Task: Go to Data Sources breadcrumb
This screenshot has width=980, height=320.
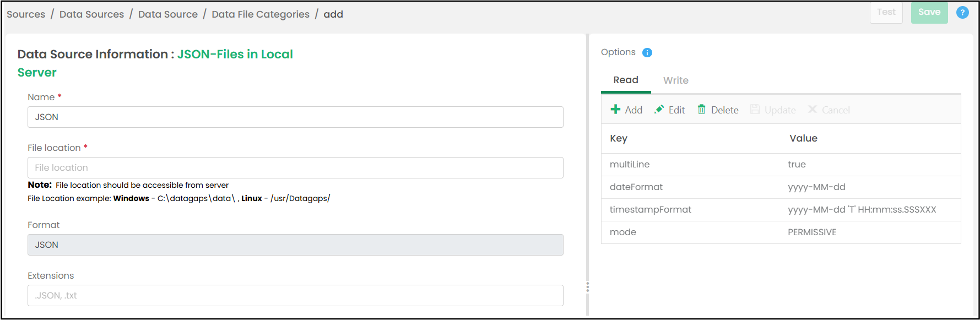Action: [92, 14]
